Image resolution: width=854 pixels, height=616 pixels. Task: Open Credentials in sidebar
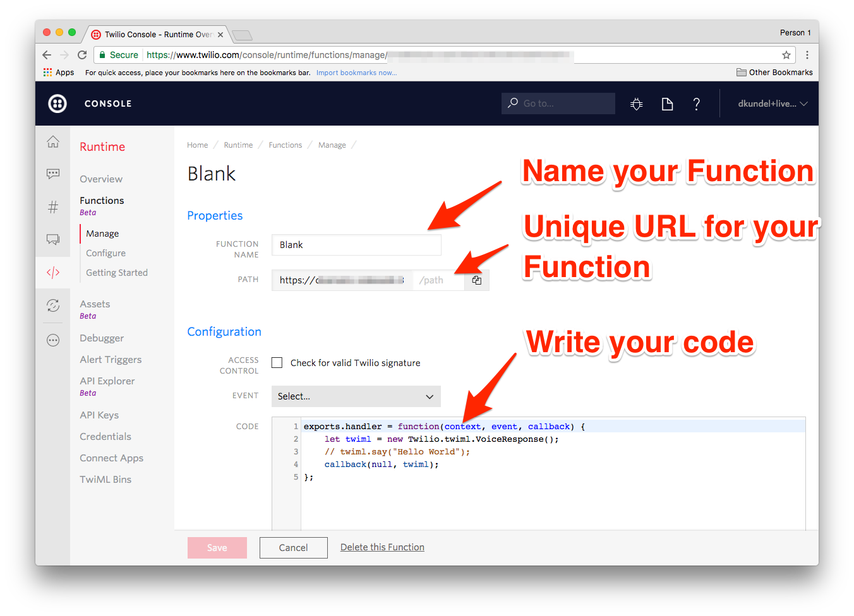point(105,437)
